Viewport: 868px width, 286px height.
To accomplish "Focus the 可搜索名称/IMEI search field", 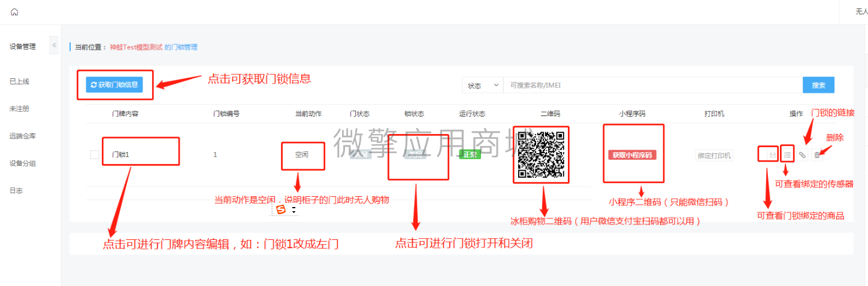I will click(653, 86).
